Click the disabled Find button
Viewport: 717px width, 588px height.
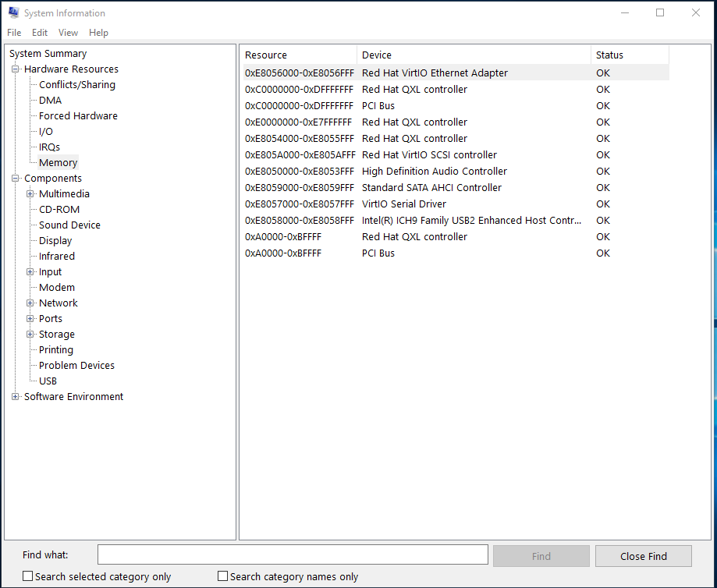pos(541,556)
